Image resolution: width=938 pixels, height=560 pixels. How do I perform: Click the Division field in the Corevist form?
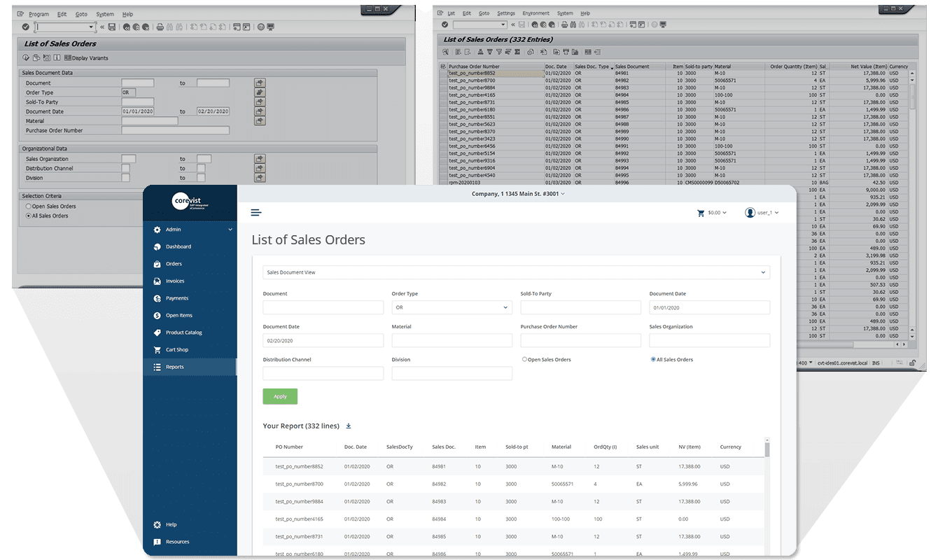point(452,373)
